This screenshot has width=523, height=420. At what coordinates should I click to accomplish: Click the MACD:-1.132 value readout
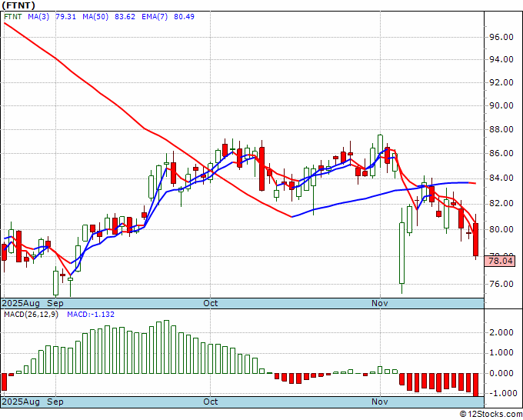pos(91,315)
